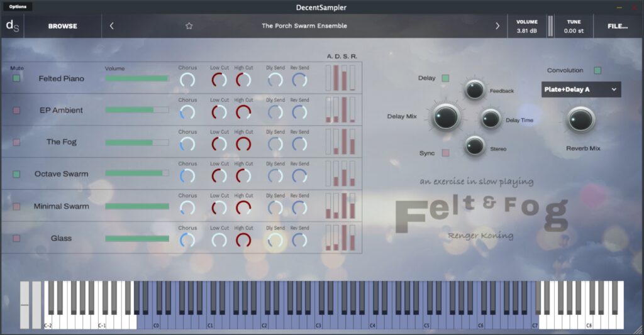Open the Plate+Delay A dropdown
The width and height of the screenshot is (644, 335).
pyautogui.click(x=581, y=89)
